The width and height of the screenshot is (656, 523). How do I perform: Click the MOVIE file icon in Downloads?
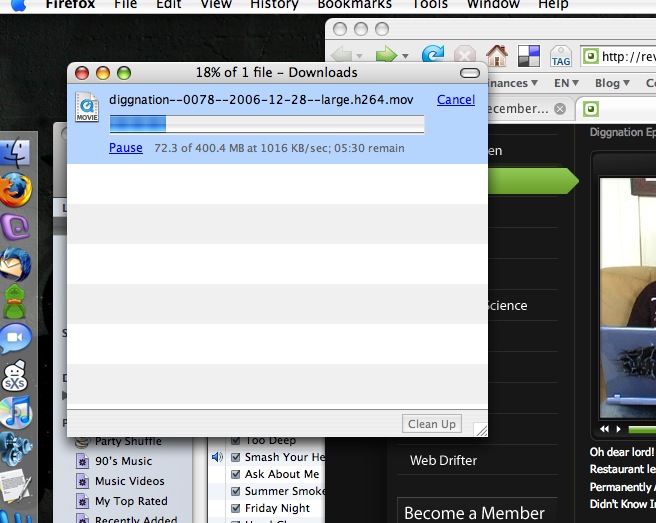(87, 107)
